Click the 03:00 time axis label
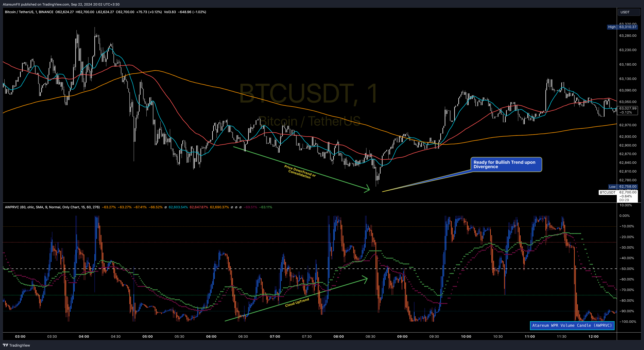 (x=20, y=336)
